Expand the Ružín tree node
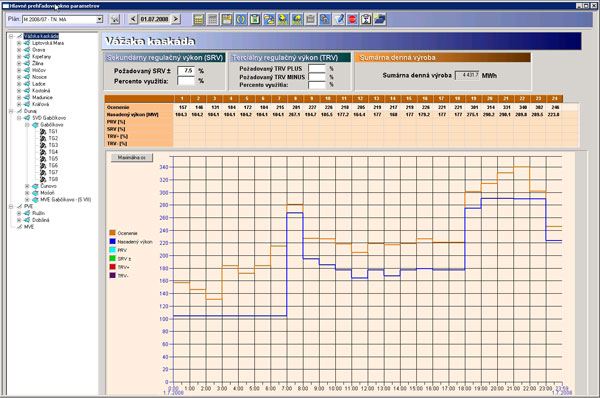600x398 pixels. 19,213
